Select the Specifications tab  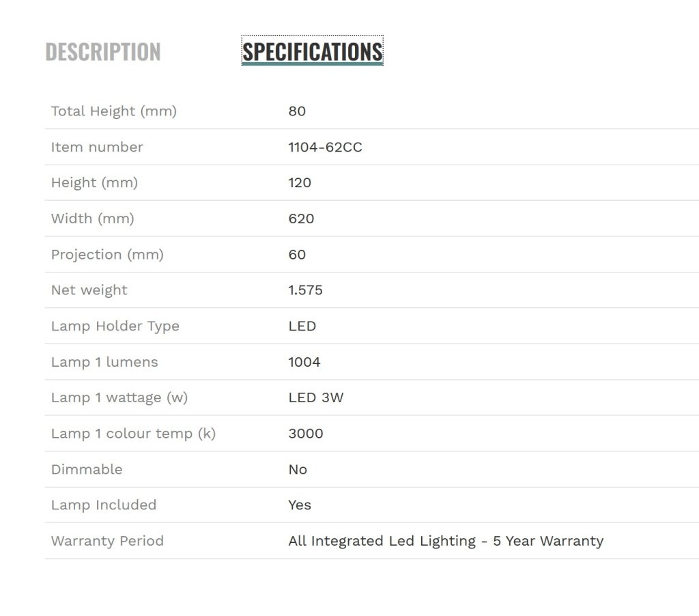tap(312, 51)
